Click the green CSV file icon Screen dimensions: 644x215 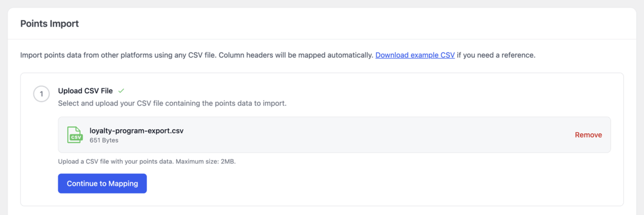[x=75, y=134]
